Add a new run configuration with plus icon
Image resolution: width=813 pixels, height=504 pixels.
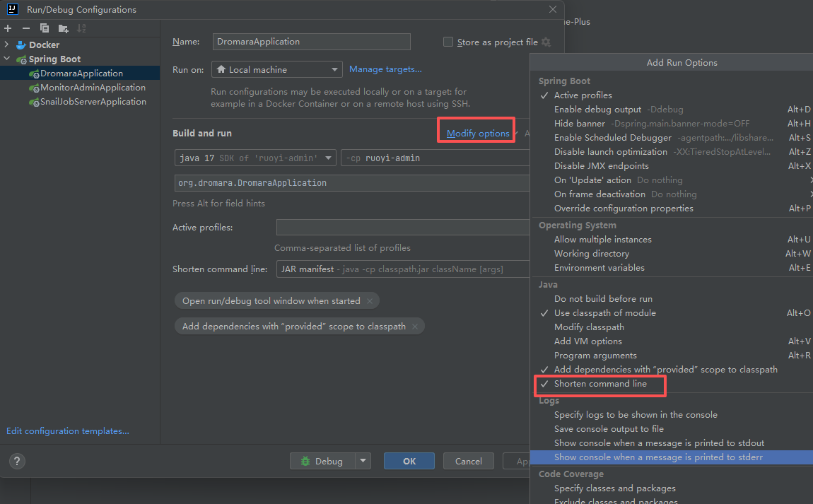(8, 28)
